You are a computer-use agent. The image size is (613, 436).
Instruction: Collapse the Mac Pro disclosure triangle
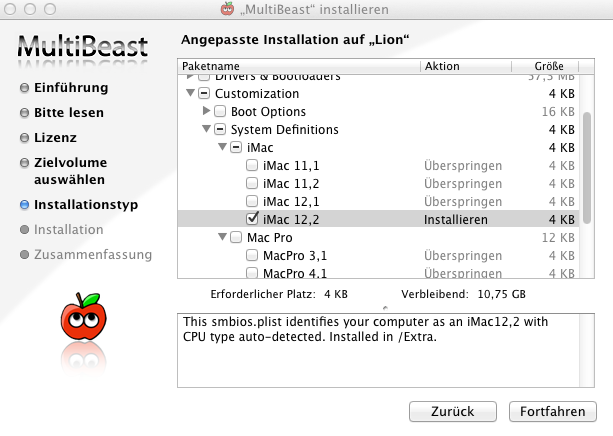pyautogui.click(x=223, y=237)
